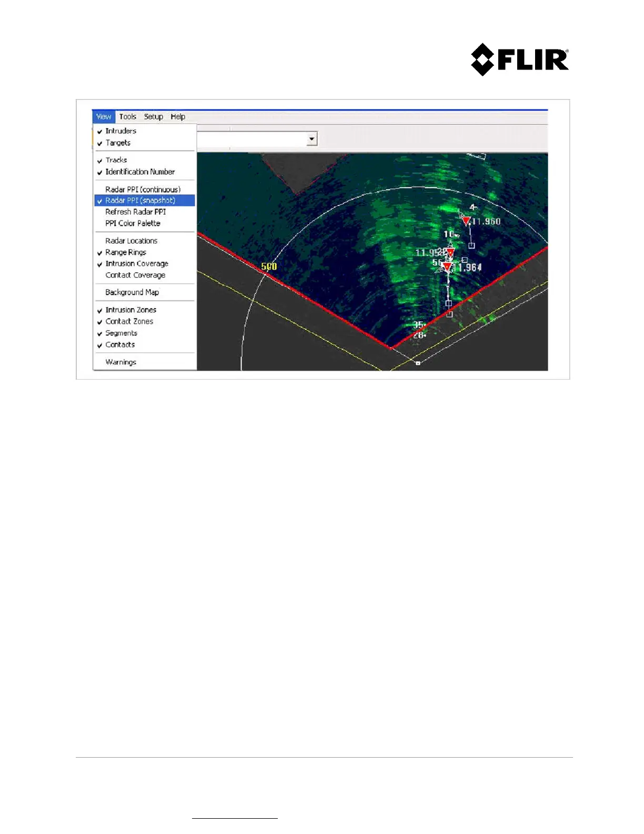Toggle Range Rings display
The width and height of the screenshot is (644, 834).
145,252
